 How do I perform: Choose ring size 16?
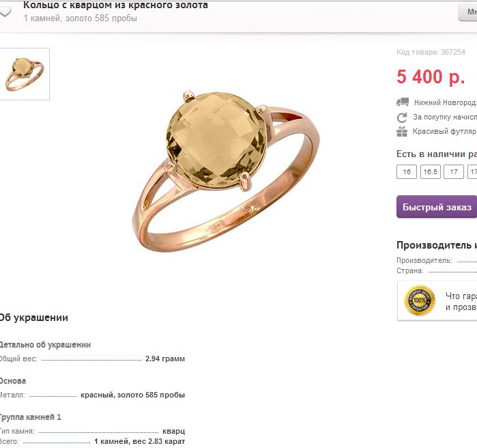point(407,171)
